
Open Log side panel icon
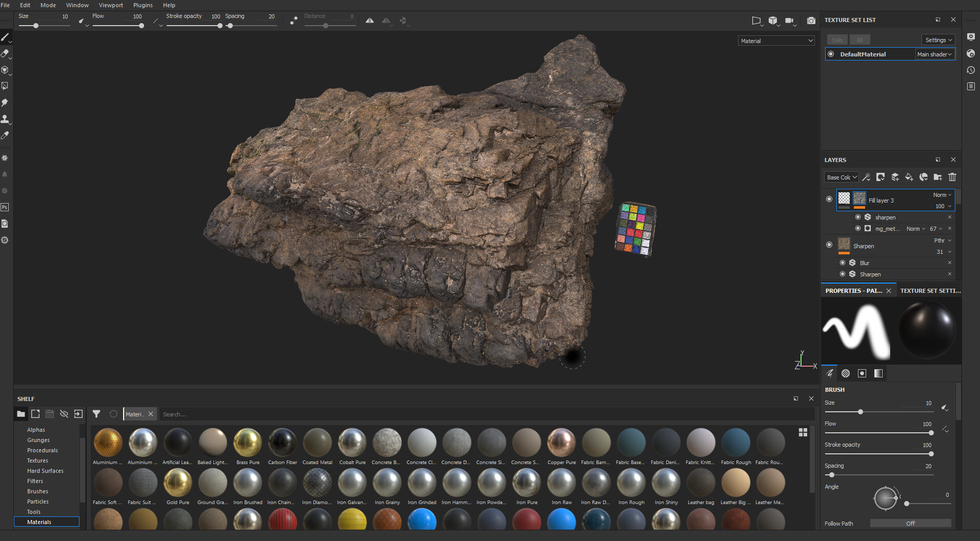(x=971, y=86)
